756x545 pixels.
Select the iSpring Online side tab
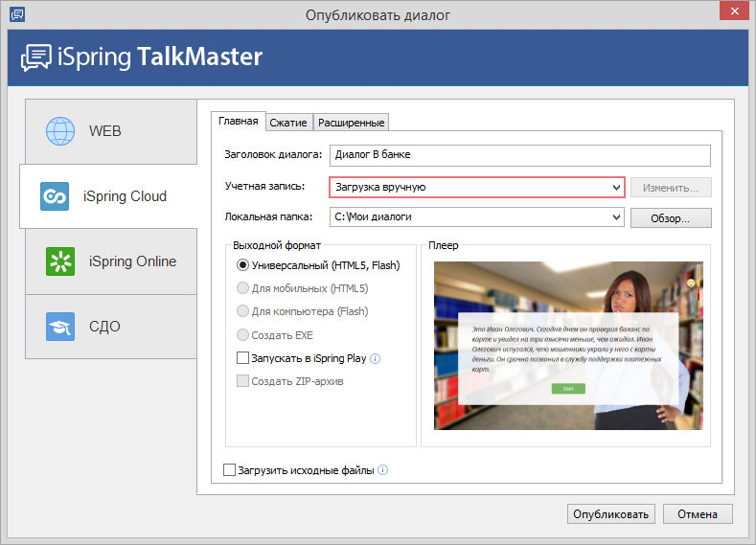(111, 261)
